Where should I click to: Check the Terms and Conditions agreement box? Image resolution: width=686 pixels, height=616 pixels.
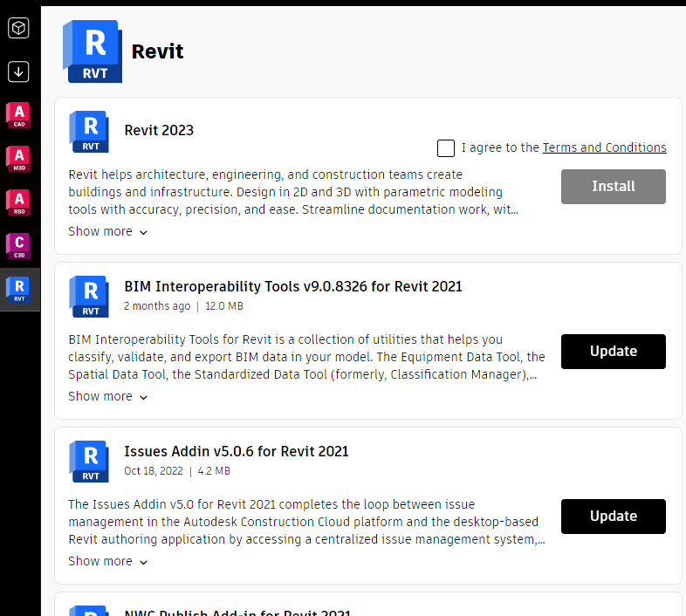446,148
